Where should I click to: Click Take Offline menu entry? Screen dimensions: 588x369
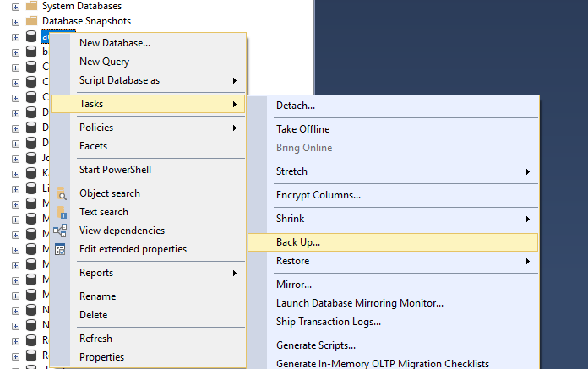(x=302, y=129)
